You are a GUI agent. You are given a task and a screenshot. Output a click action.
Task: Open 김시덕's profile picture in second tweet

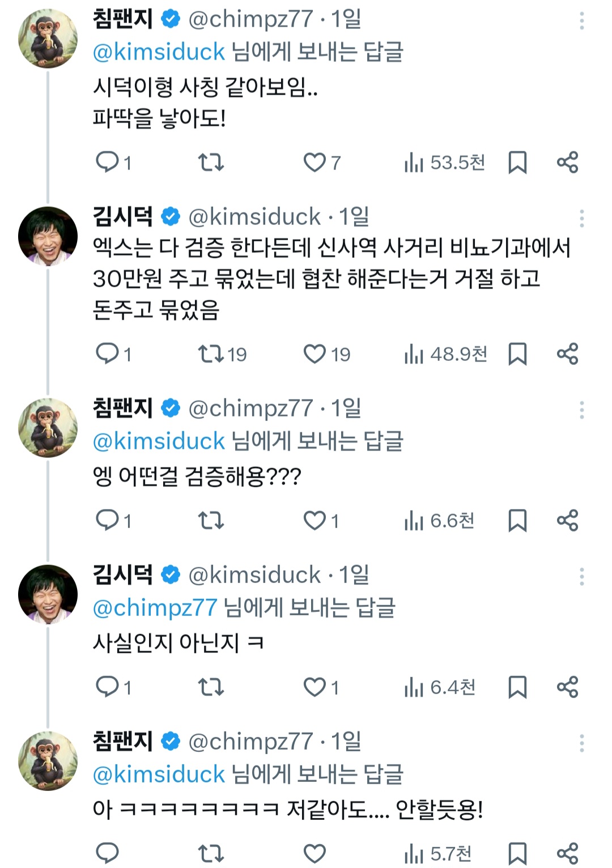coord(48,236)
